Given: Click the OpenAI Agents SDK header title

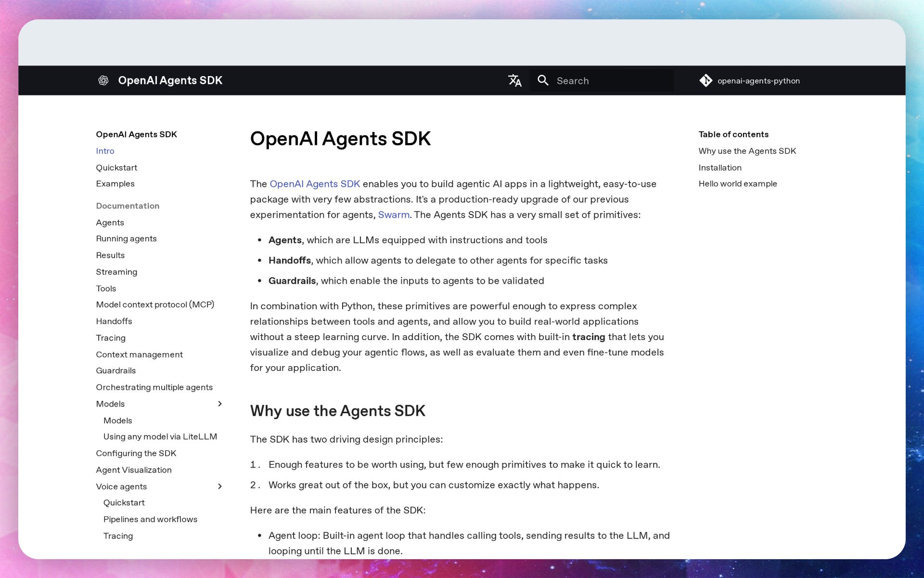Looking at the screenshot, I should point(170,80).
